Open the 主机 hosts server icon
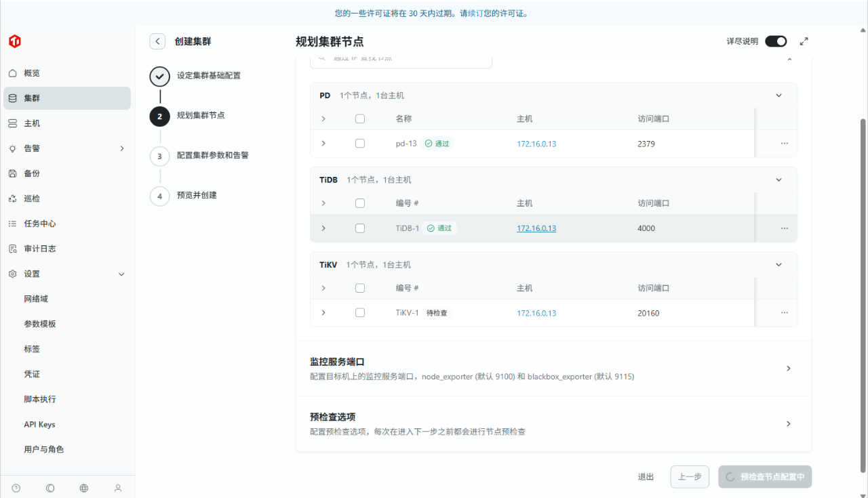The width and height of the screenshot is (868, 498). (x=12, y=123)
